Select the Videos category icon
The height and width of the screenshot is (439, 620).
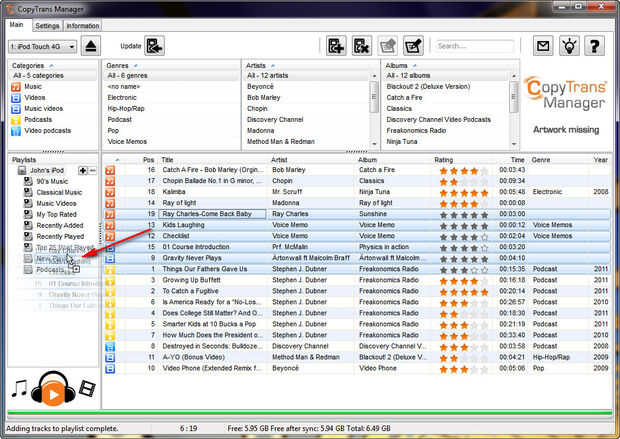tap(16, 98)
